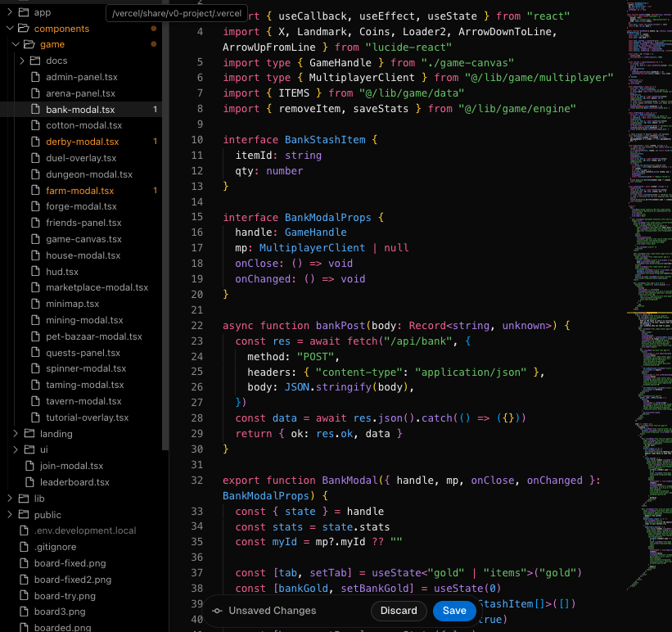The image size is (672, 632).
Task: Open quests-panel.tsx file
Action: coord(83,353)
